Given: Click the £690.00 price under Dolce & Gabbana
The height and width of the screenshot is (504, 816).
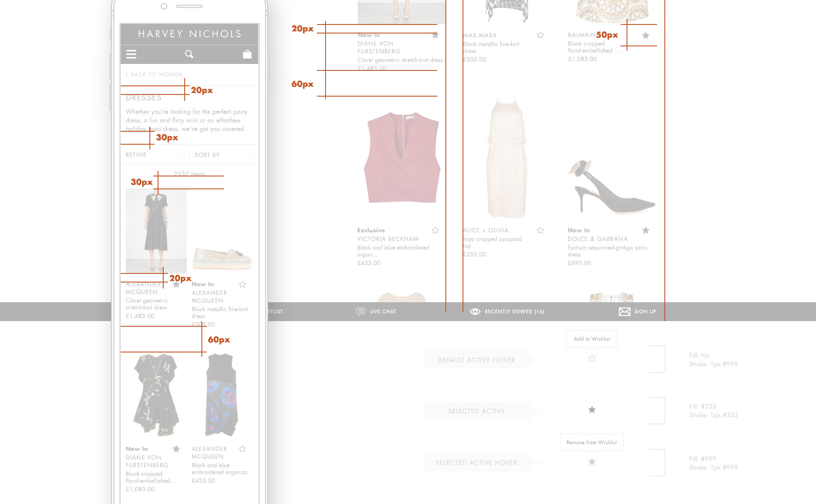Looking at the screenshot, I should pyautogui.click(x=579, y=263).
